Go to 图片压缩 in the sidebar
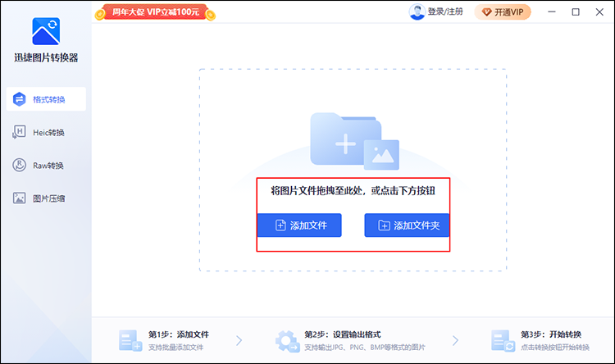 (x=49, y=198)
